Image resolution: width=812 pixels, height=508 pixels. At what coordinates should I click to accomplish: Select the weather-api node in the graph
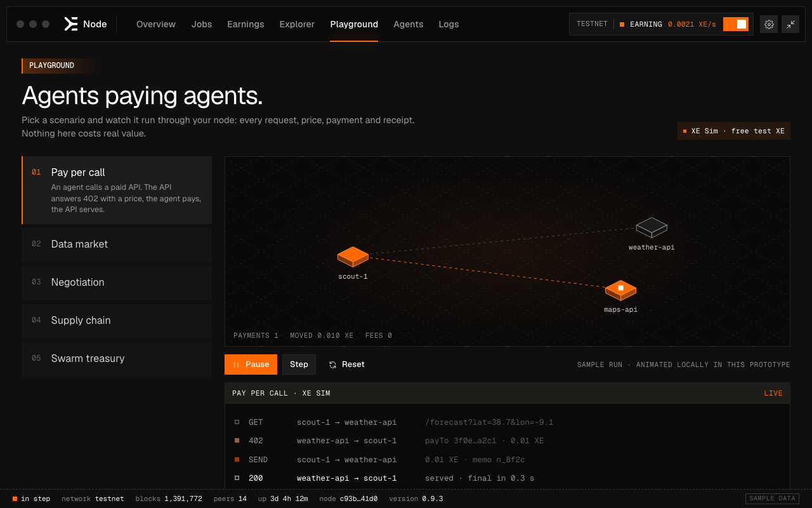pyautogui.click(x=652, y=227)
